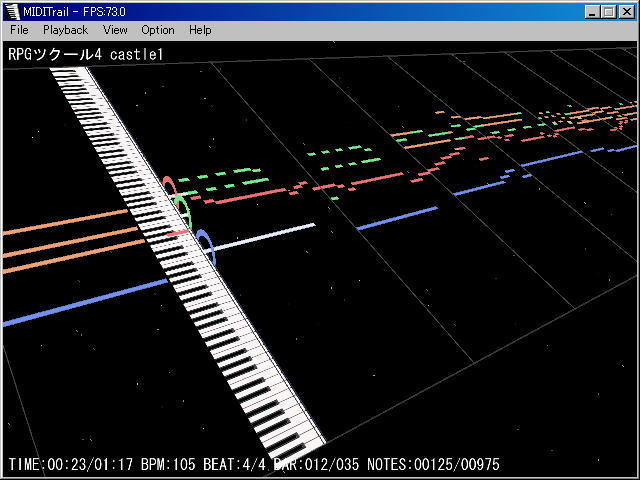This screenshot has width=640, height=480.
Task: Minimize the MIDITrail window
Action: 592,12
